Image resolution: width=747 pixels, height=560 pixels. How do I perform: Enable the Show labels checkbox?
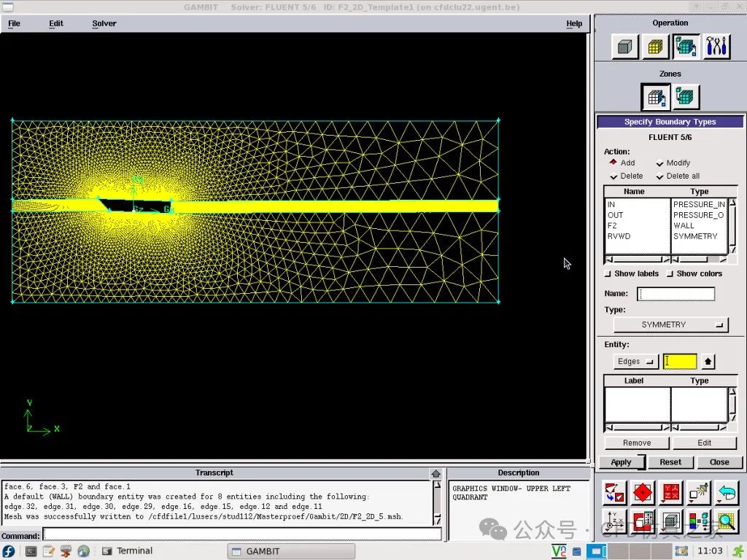pos(631,274)
